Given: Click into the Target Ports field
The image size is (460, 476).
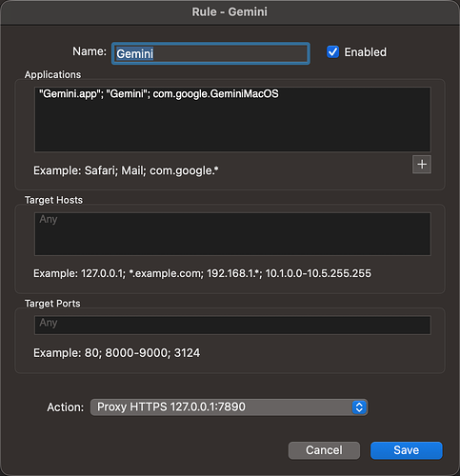Looking at the screenshot, I should tap(232, 325).
